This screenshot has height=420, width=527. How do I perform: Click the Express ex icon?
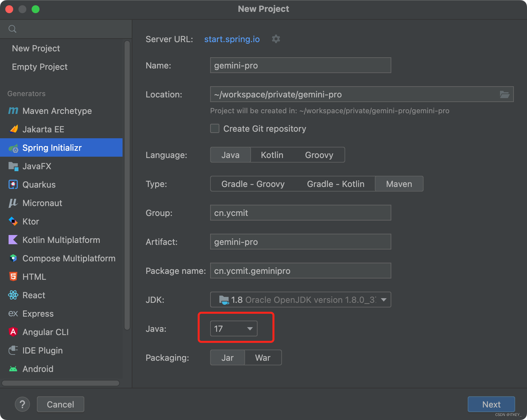tap(13, 314)
